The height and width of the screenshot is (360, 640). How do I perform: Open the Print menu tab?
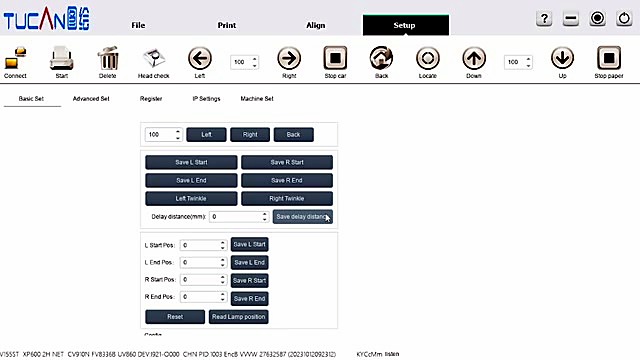[227, 25]
